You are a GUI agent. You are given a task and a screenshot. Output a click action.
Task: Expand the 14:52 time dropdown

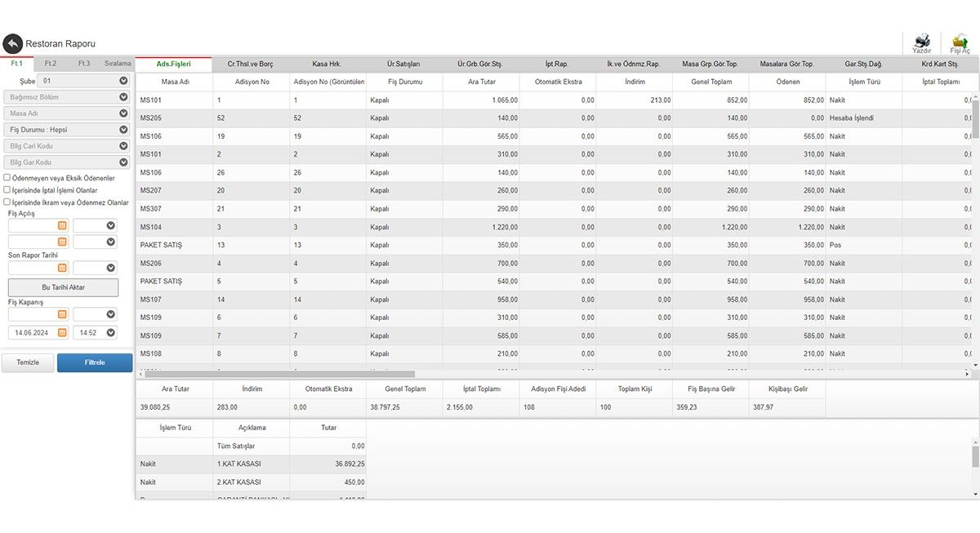point(110,332)
